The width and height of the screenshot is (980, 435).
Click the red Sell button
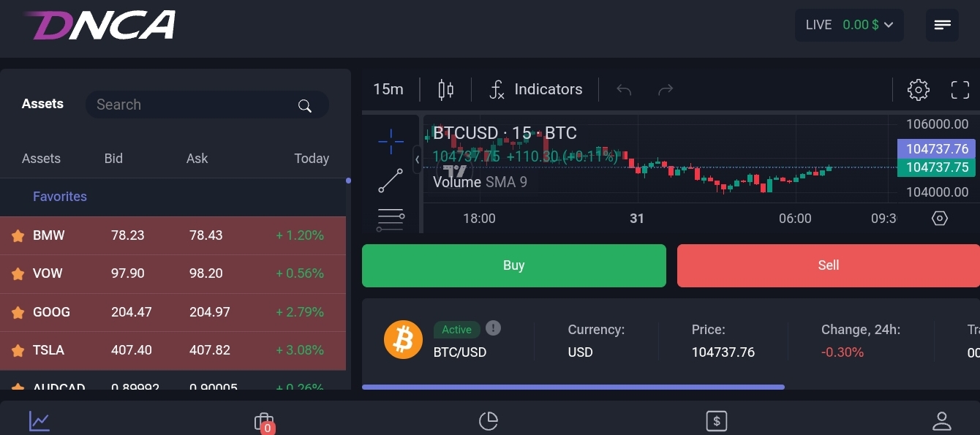(x=828, y=265)
